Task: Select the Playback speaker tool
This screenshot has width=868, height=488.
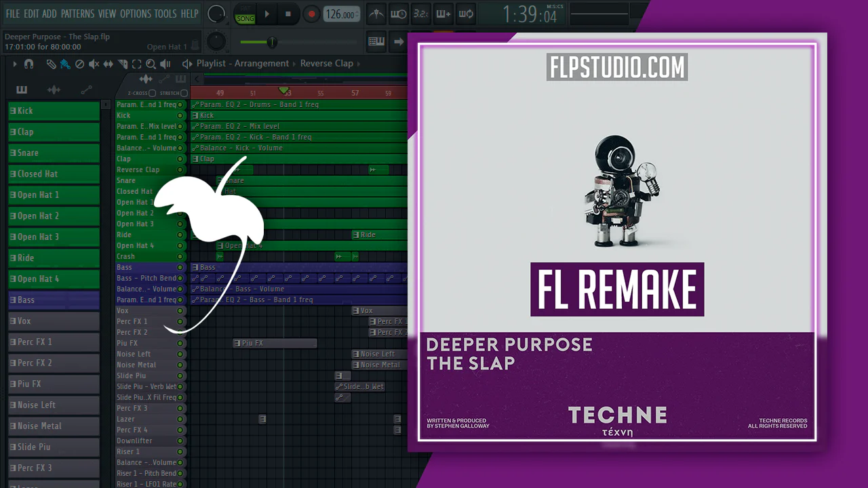Action: coord(166,64)
